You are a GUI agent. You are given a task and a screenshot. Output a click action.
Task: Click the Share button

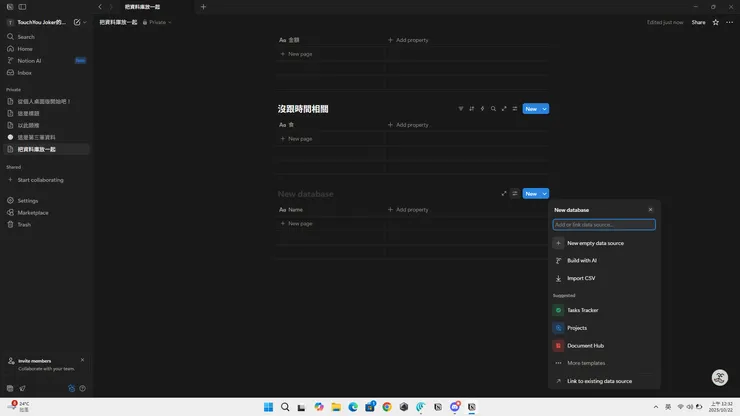coord(698,22)
